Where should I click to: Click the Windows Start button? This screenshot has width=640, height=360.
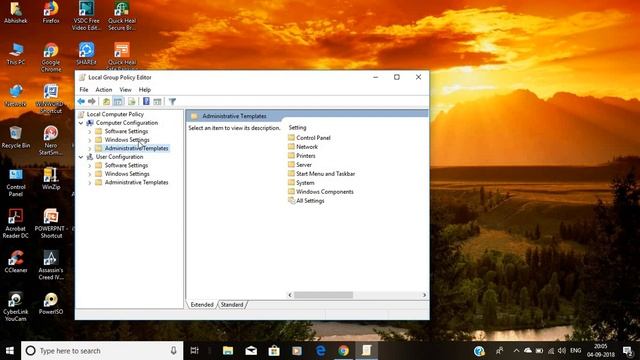click(x=10, y=351)
